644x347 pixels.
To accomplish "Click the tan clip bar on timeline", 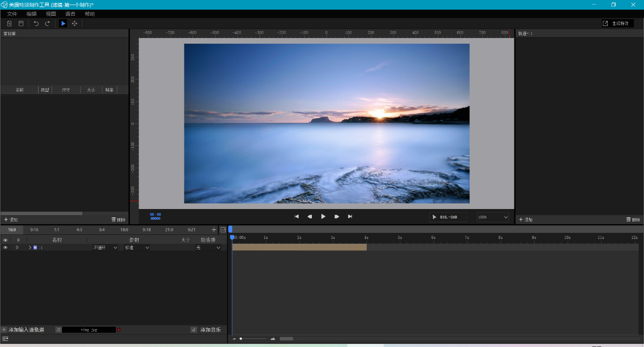I will 299,247.
